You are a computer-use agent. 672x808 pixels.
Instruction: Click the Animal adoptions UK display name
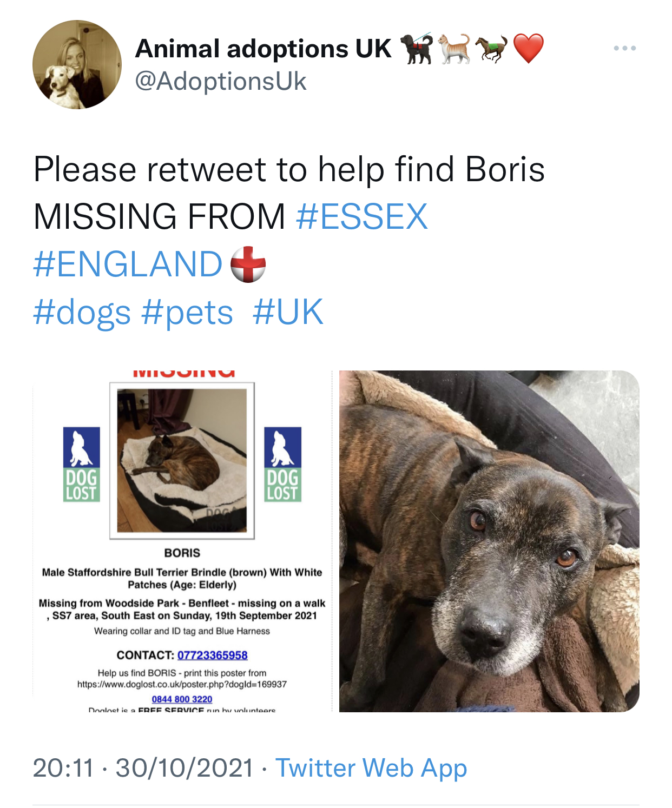click(x=263, y=49)
